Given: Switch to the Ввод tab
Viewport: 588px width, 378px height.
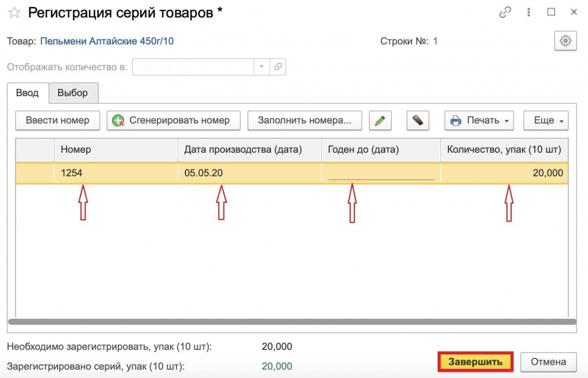Looking at the screenshot, I should point(28,92).
